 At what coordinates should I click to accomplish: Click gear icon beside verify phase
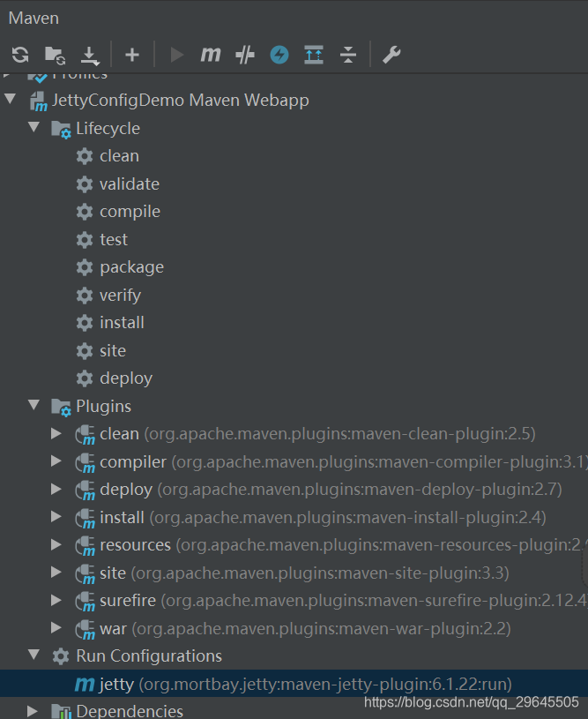[x=85, y=296]
